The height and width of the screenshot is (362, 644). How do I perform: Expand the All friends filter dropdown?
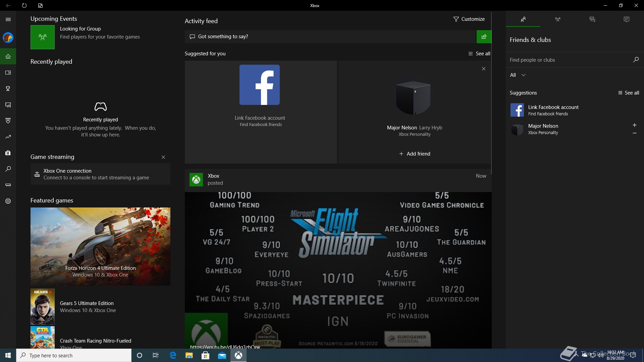[518, 75]
